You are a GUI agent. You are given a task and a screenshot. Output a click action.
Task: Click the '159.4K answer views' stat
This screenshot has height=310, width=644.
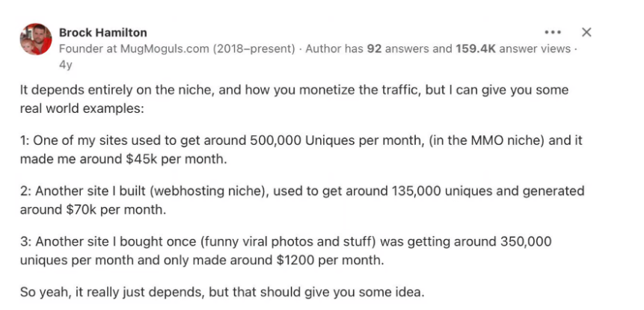point(513,49)
